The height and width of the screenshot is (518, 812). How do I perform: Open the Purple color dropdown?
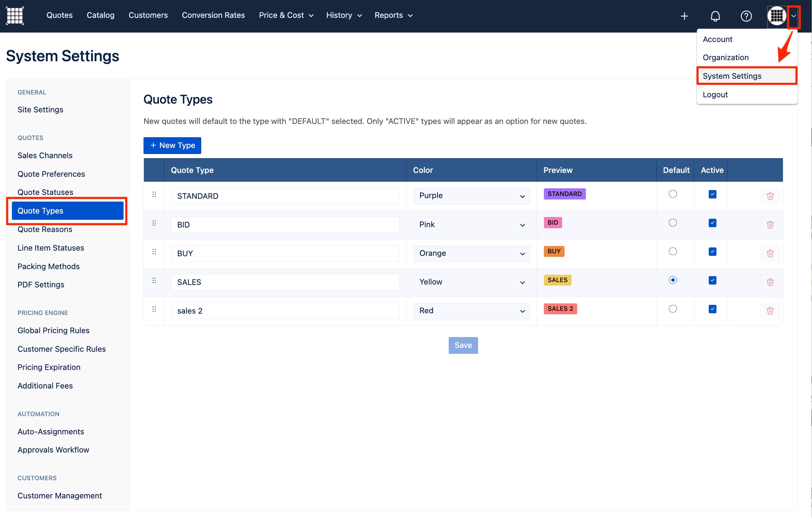click(471, 196)
